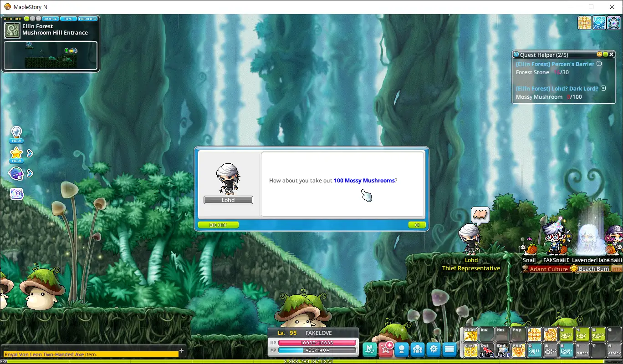Click End Chat in Lohd's dialog
This screenshot has height=364, width=623.
218,225
